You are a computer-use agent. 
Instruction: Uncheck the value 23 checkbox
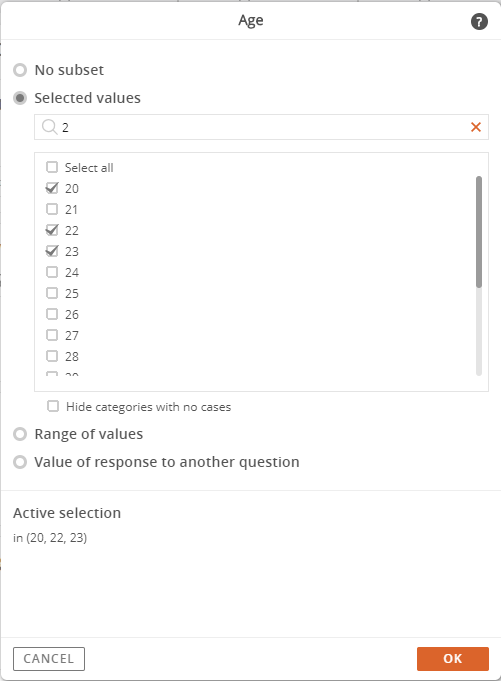coord(52,251)
